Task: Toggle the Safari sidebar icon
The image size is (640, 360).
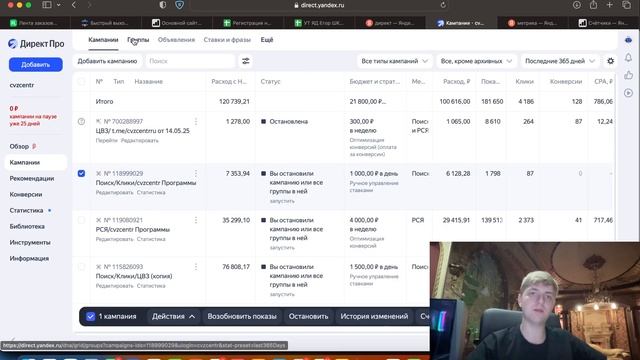Action: coord(47,5)
